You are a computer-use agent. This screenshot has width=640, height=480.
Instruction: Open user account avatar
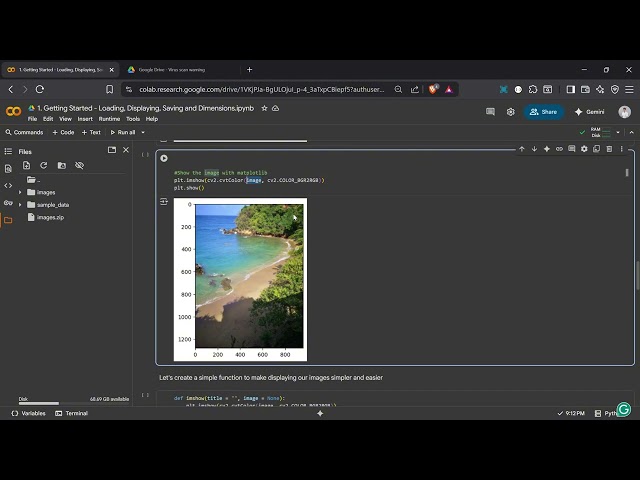click(624, 112)
